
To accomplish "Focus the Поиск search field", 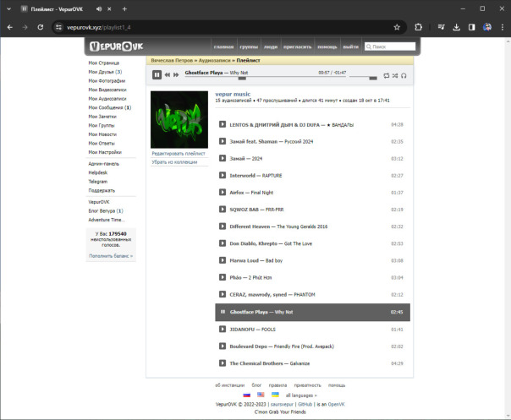I will (x=390, y=46).
